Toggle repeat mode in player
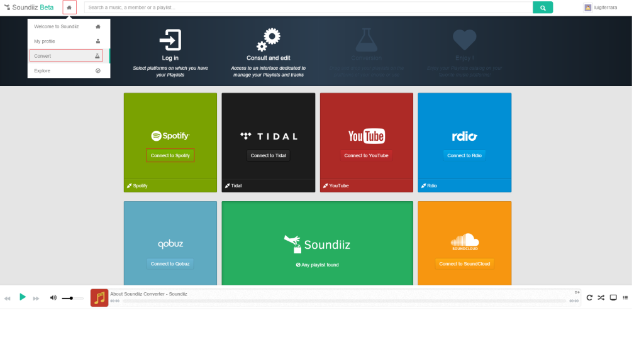The width and height of the screenshot is (644, 362). 589,297
